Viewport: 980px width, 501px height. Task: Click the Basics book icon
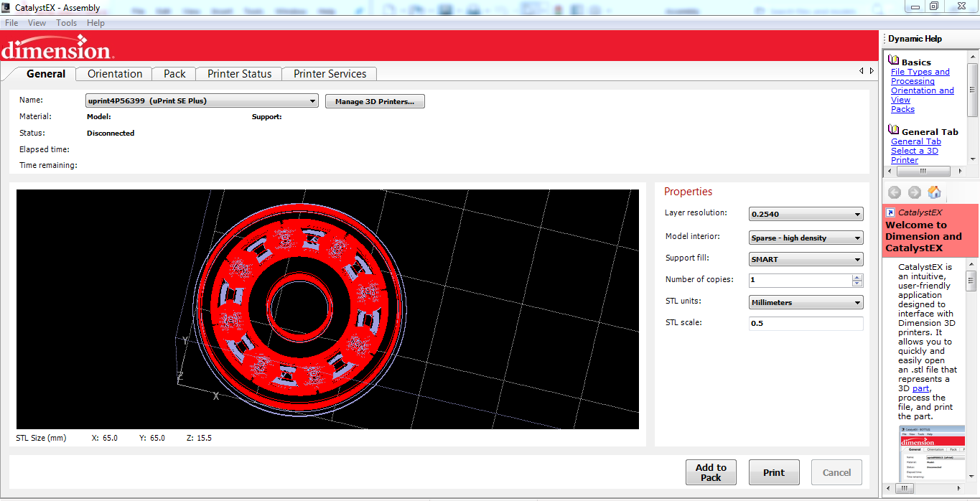[x=894, y=60]
